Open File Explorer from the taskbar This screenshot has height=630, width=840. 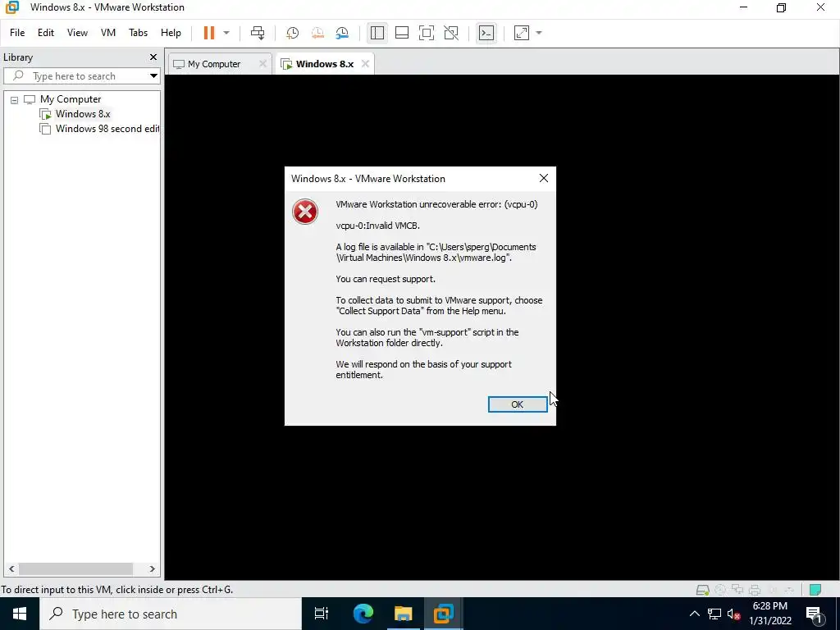coord(404,614)
